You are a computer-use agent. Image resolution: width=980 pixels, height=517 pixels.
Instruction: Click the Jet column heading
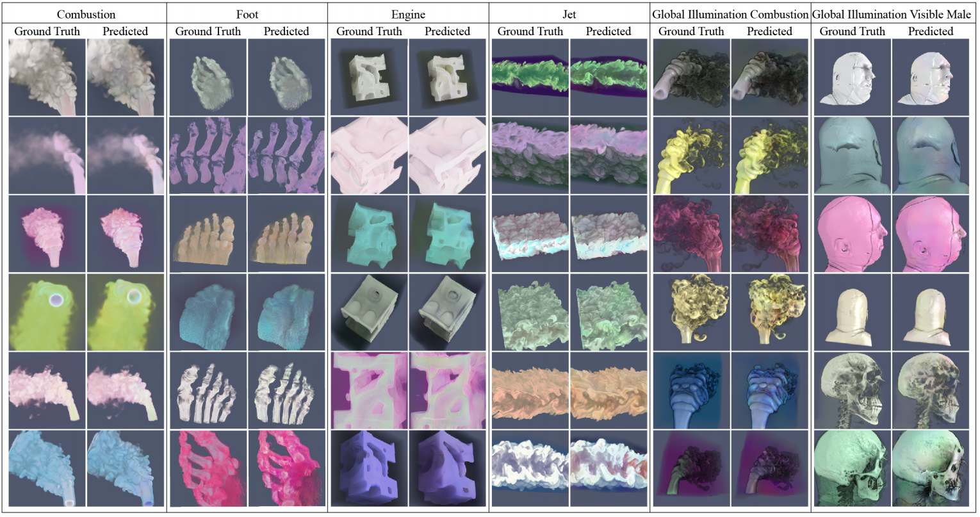point(569,14)
